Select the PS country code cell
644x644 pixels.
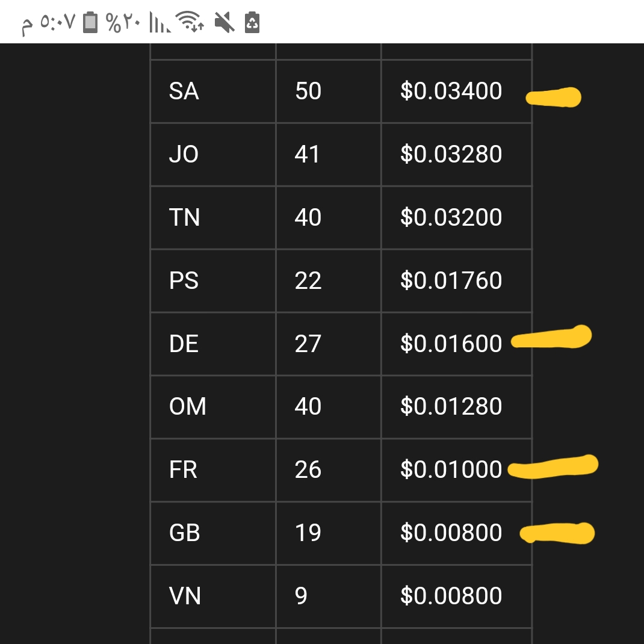[x=184, y=281]
